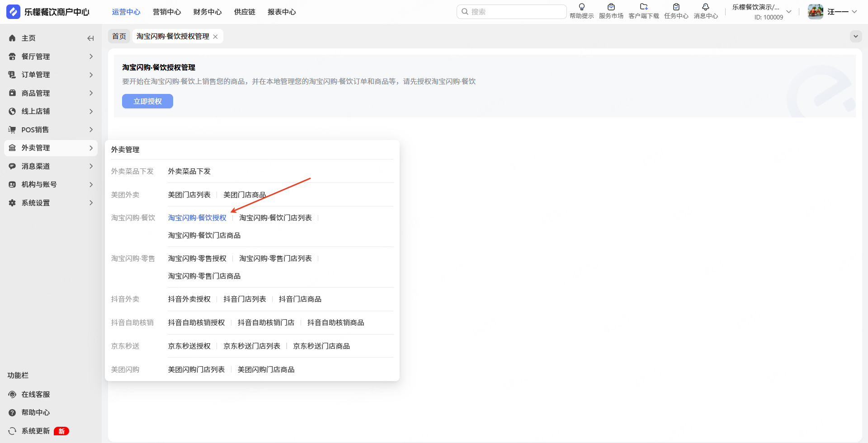Viewport: 868px width, 443px height.
Task: Click the 商品管理 sidebar icon
Action: 12,93
